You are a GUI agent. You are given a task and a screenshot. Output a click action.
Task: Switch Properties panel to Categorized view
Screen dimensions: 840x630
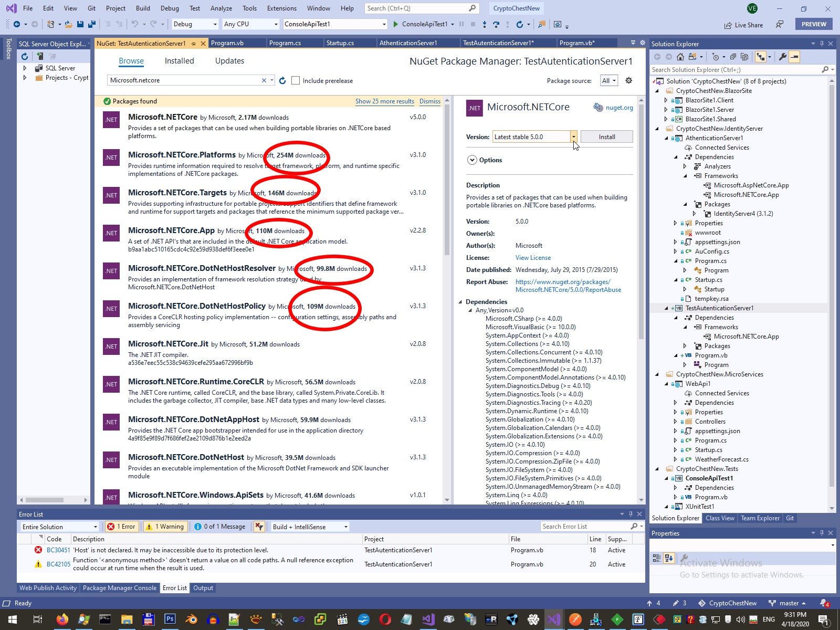coord(657,558)
